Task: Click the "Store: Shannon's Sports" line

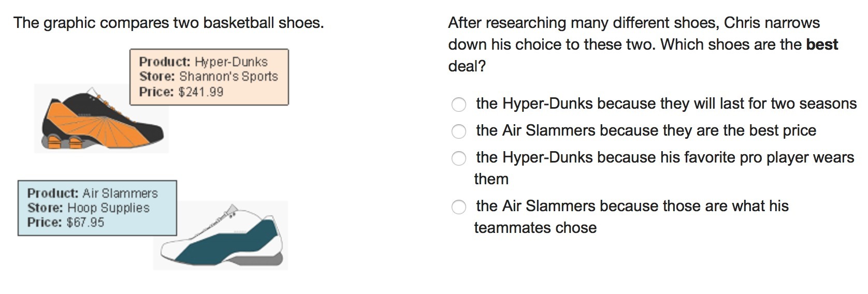Action: click(x=208, y=77)
